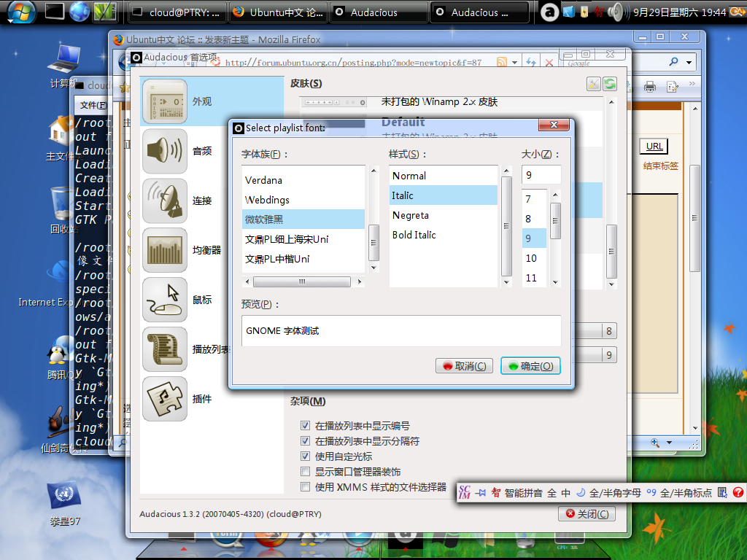Click the volume speaker icon in the tray
Viewport: 747px width, 560px height.
click(x=617, y=12)
